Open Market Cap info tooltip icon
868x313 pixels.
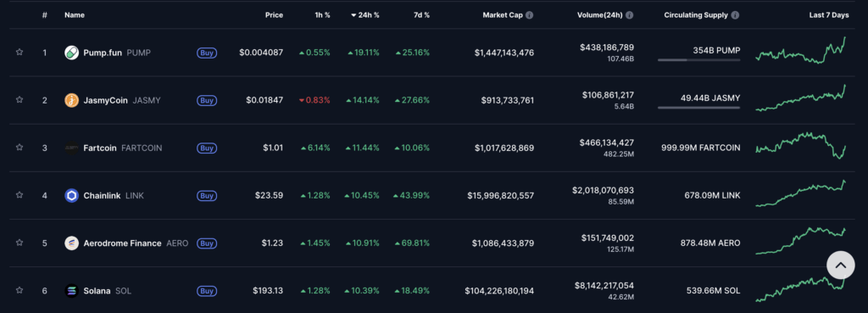pyautogui.click(x=529, y=15)
